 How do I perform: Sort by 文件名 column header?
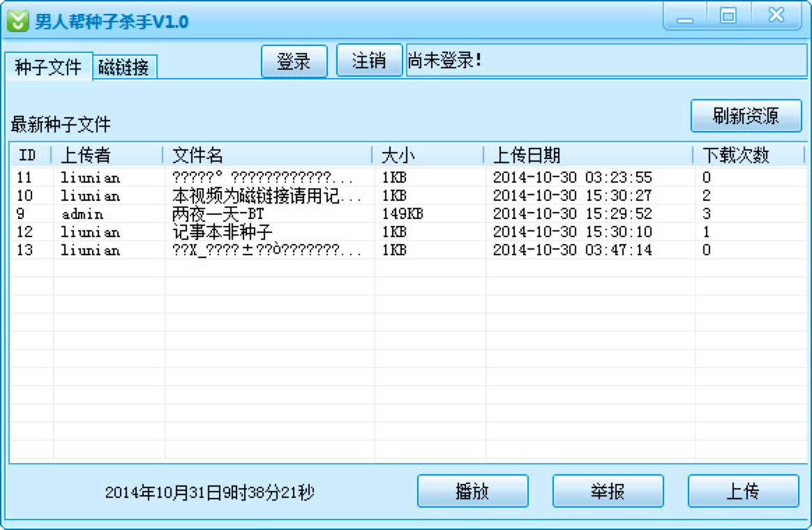click(267, 155)
